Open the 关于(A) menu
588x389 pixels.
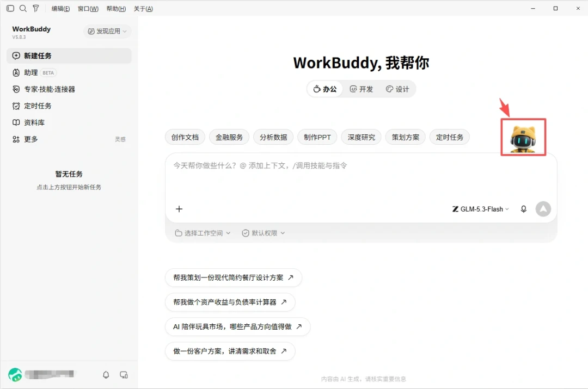coord(143,9)
